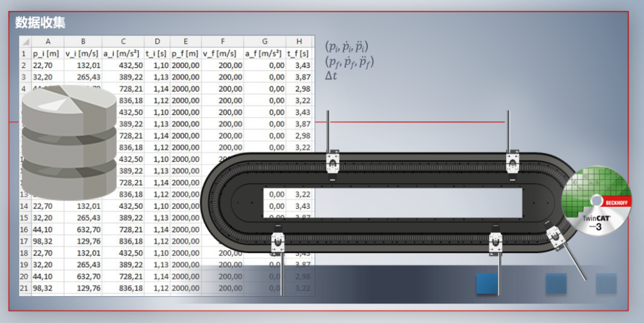This screenshot has height=323, width=644.
Task: Select row header 21 in the spreadsheet
Action: click(24, 288)
